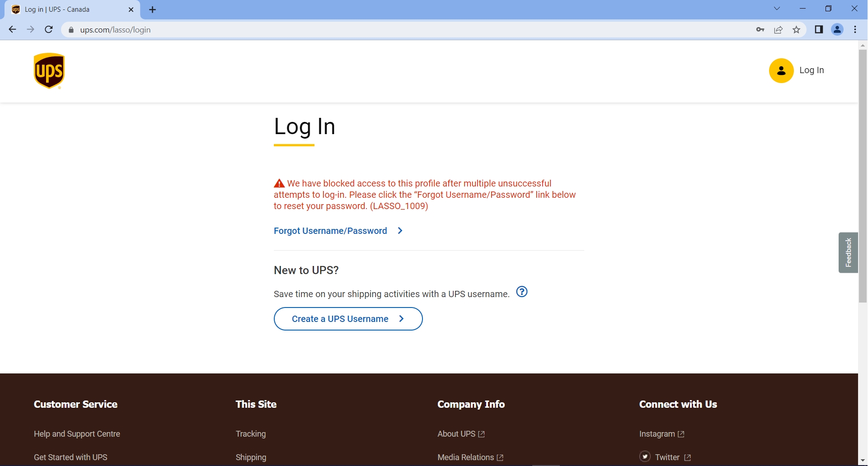
Task: Click the Log In profile avatar icon
Action: tap(780, 70)
